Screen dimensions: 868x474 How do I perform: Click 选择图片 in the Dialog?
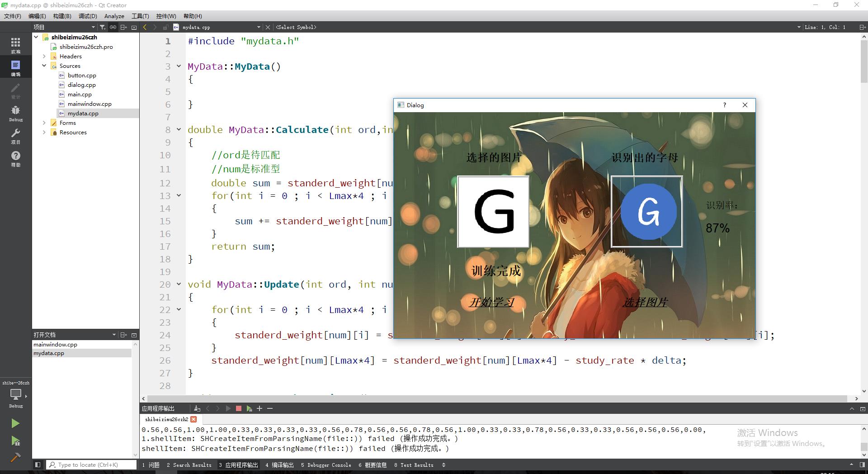[645, 302]
